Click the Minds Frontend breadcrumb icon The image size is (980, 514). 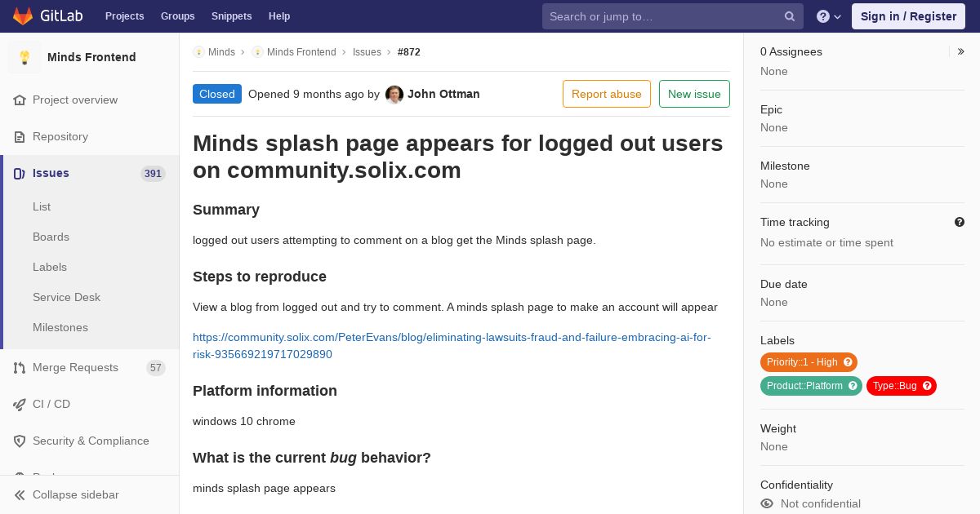point(257,52)
